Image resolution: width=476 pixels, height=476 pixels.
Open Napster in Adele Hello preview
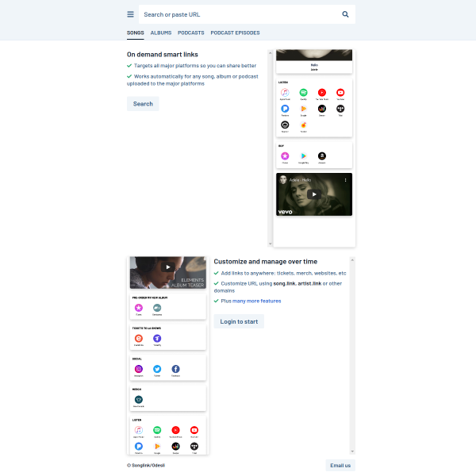pos(285,125)
